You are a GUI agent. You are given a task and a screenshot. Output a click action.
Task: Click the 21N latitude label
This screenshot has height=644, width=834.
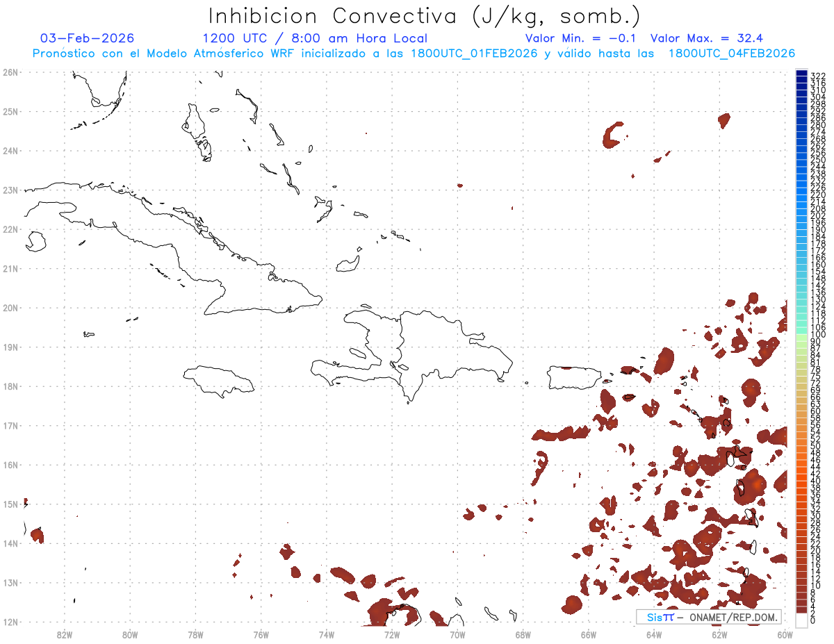[10, 268]
